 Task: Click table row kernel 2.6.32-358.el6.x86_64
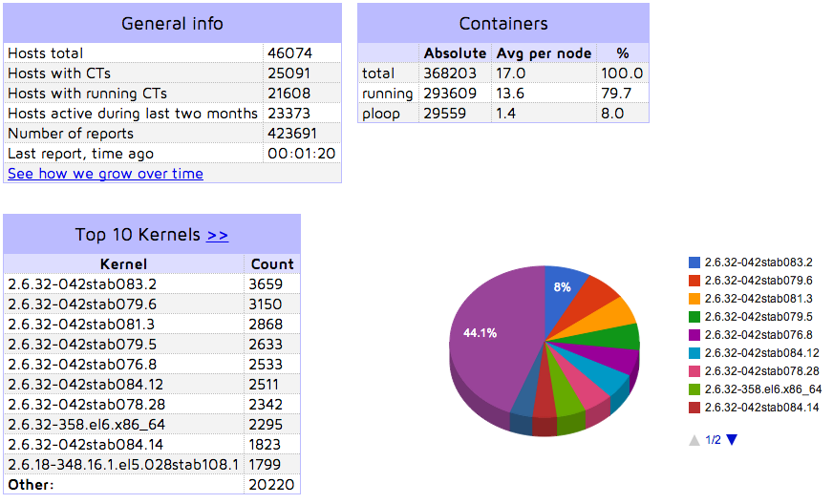coord(152,425)
